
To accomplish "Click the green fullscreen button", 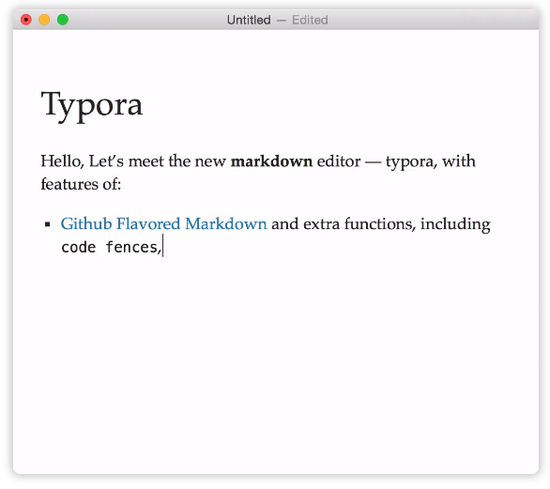I will (x=63, y=20).
